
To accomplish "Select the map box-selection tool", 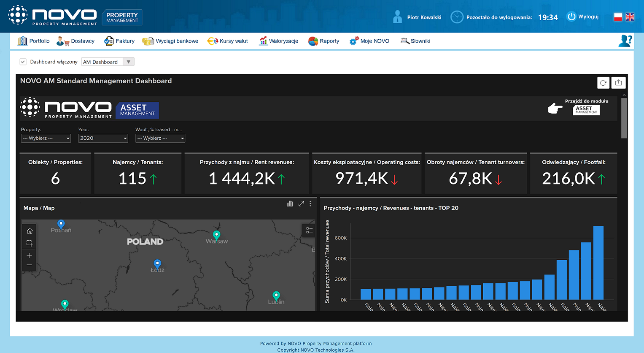I will click(x=30, y=243).
